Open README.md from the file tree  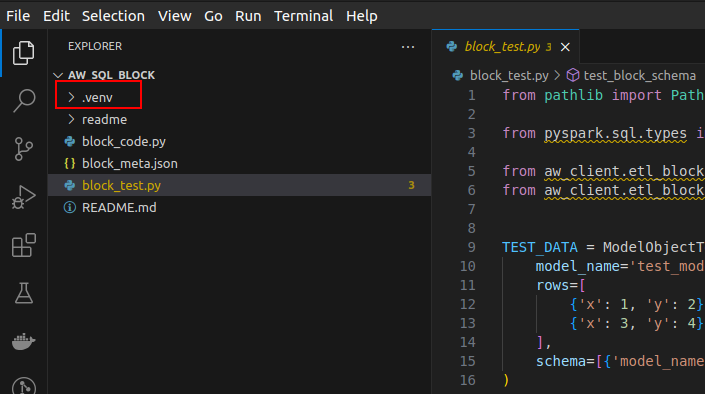119,208
